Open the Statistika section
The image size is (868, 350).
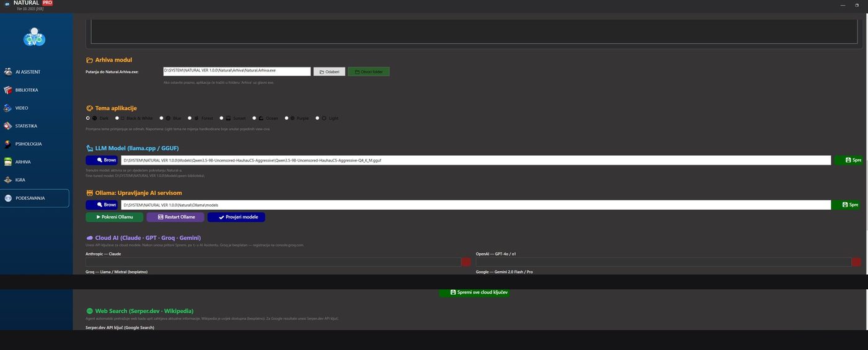click(x=35, y=126)
